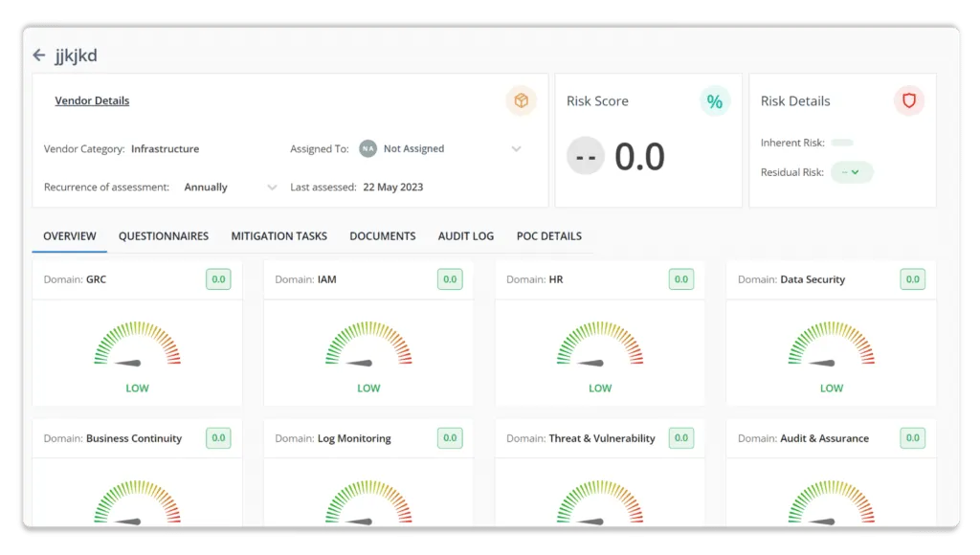This screenshot has height=555, width=980.
Task: Click the Inherent Risk indicator pill
Action: (x=842, y=143)
